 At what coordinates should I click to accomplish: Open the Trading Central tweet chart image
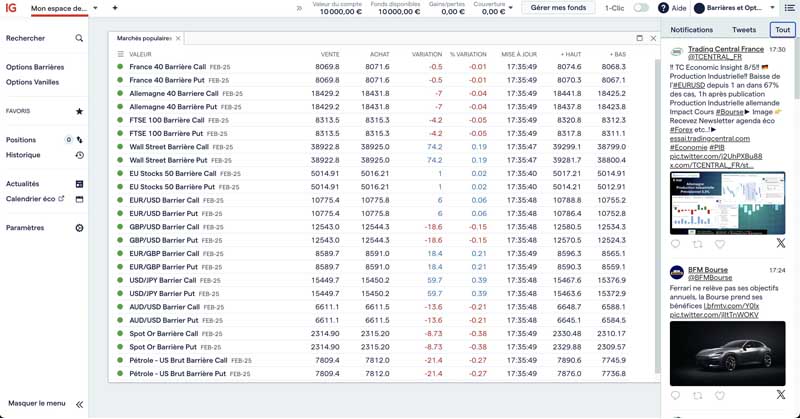pyautogui.click(x=728, y=203)
